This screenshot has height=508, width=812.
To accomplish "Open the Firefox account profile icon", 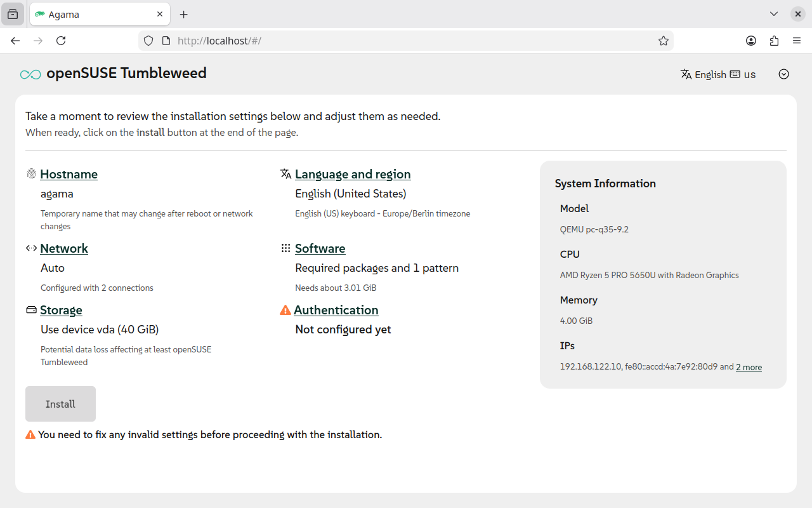I will pyautogui.click(x=751, y=41).
